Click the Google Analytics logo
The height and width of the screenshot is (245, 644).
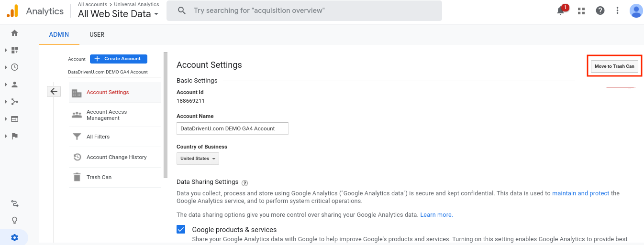[x=12, y=11]
